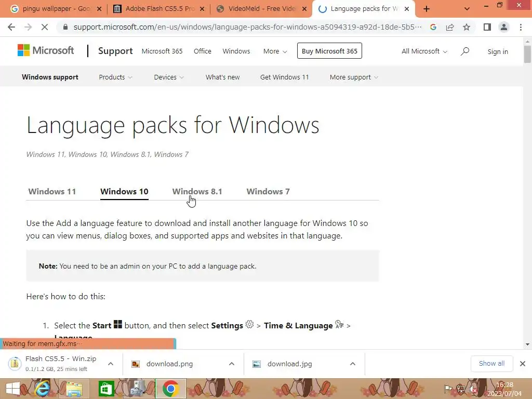Image resolution: width=532 pixels, height=399 pixels.
Task: Expand the Products dropdown
Action: coord(115,77)
